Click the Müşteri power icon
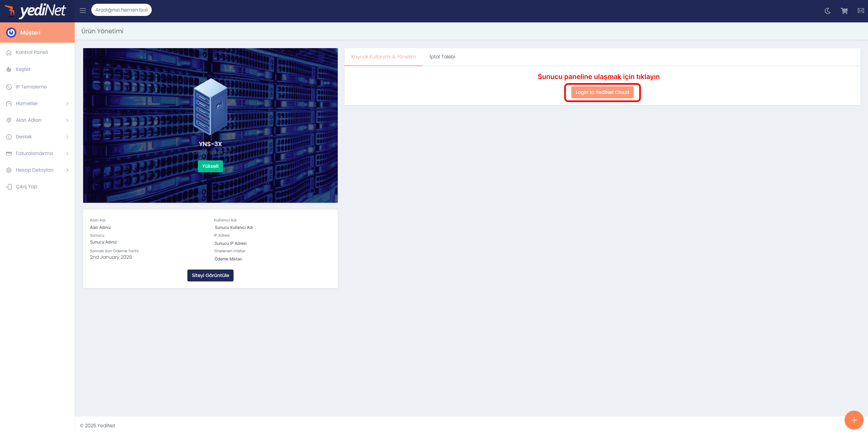 click(x=11, y=33)
